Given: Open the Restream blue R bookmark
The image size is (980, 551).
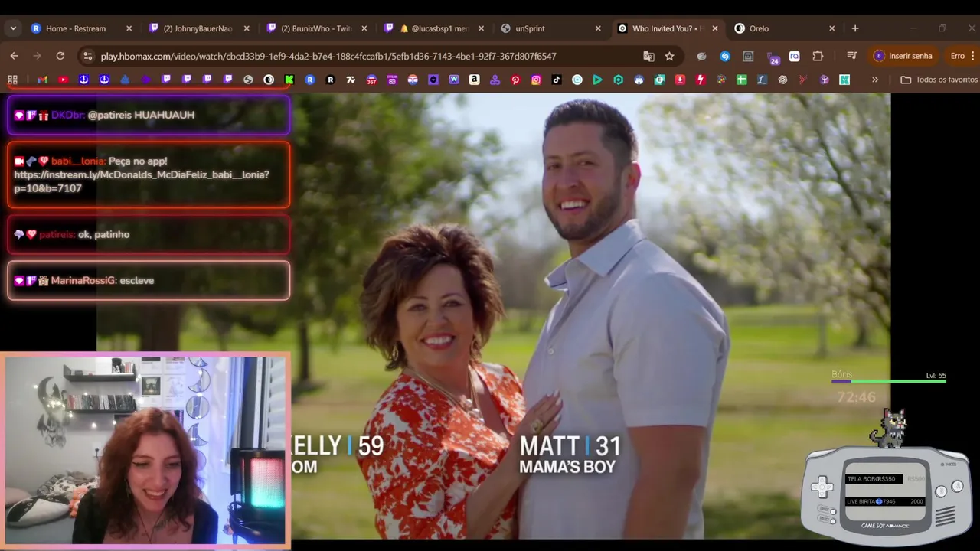Looking at the screenshot, I should [x=310, y=80].
